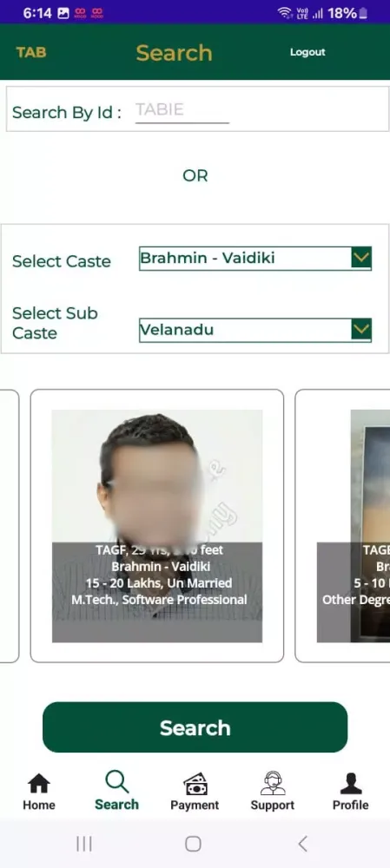Tap the magnifier Search icon in bottom bar

coord(117,782)
